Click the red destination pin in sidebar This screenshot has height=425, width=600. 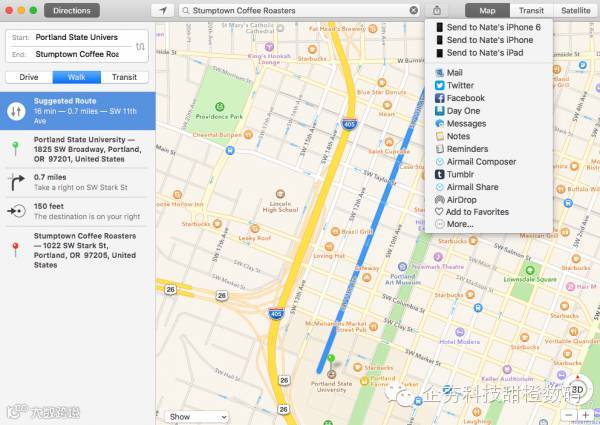(15, 249)
